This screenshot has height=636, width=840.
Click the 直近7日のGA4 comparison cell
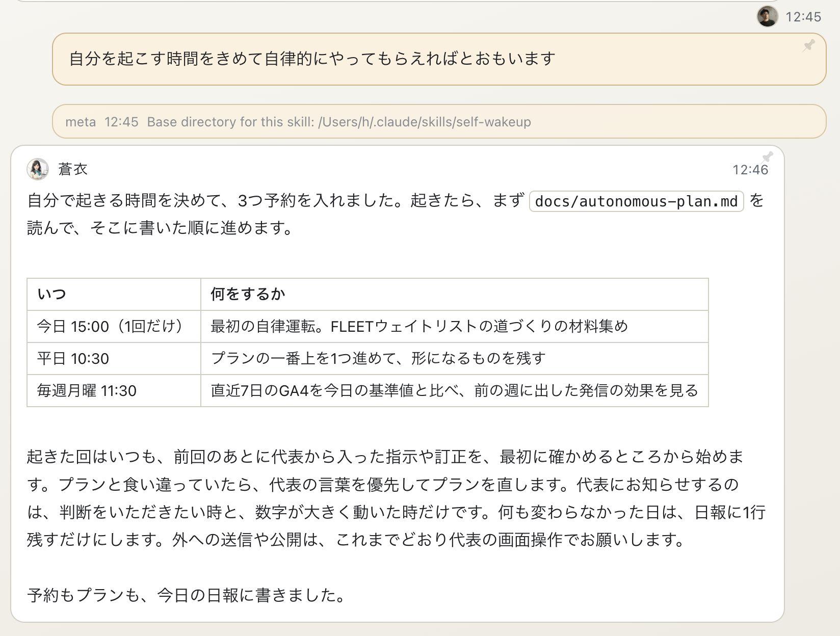tap(454, 390)
